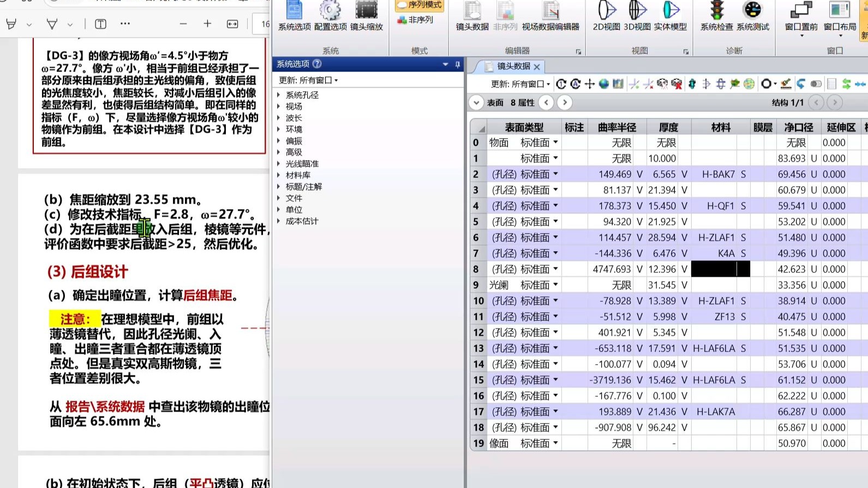The width and height of the screenshot is (868, 488).
Task: Click the 镜头缩放 ribbon icon
Action: pyautogui.click(x=366, y=16)
